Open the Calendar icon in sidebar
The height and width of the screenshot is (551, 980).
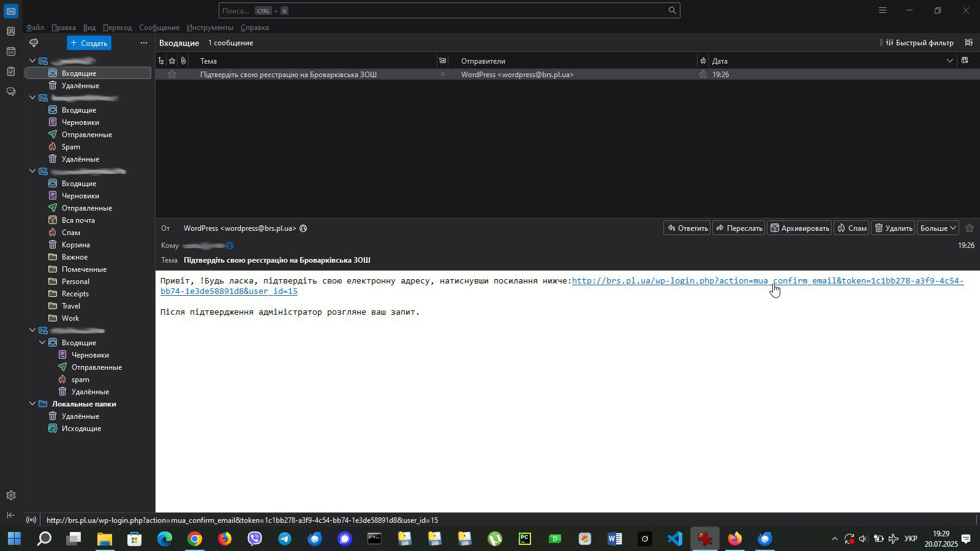tap(11, 51)
